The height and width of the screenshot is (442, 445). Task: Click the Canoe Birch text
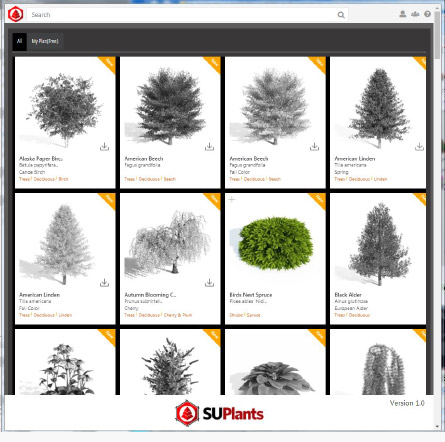(x=32, y=172)
